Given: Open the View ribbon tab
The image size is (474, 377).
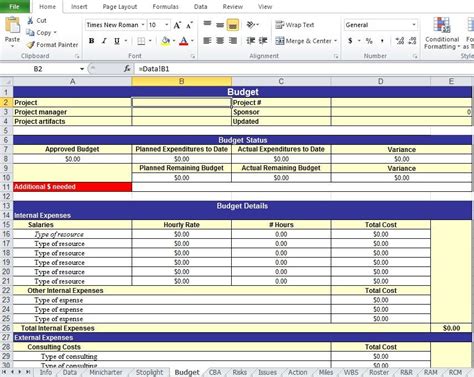Looking at the screenshot, I should coord(265,7).
